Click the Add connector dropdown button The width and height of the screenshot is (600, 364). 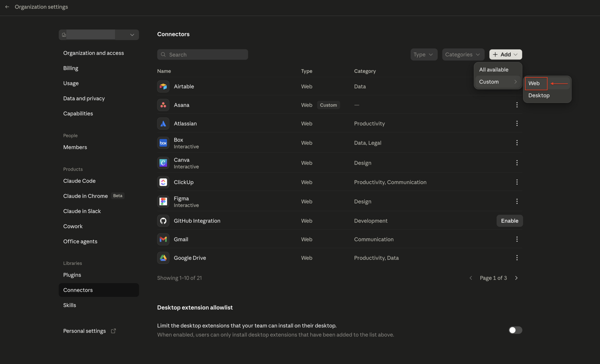[505, 55]
